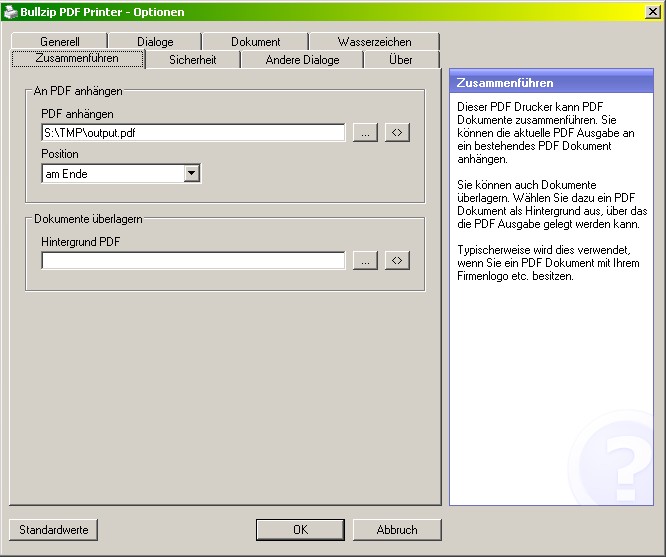Open the Dokument tab

tap(255, 42)
